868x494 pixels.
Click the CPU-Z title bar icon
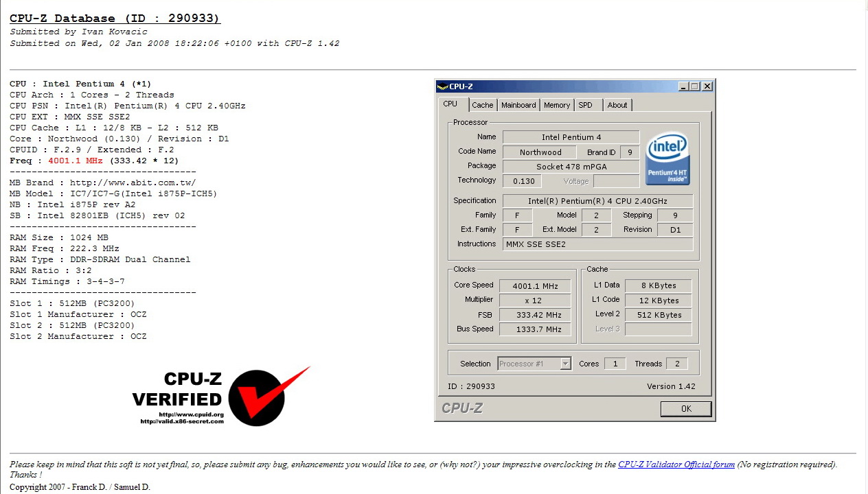(443, 86)
